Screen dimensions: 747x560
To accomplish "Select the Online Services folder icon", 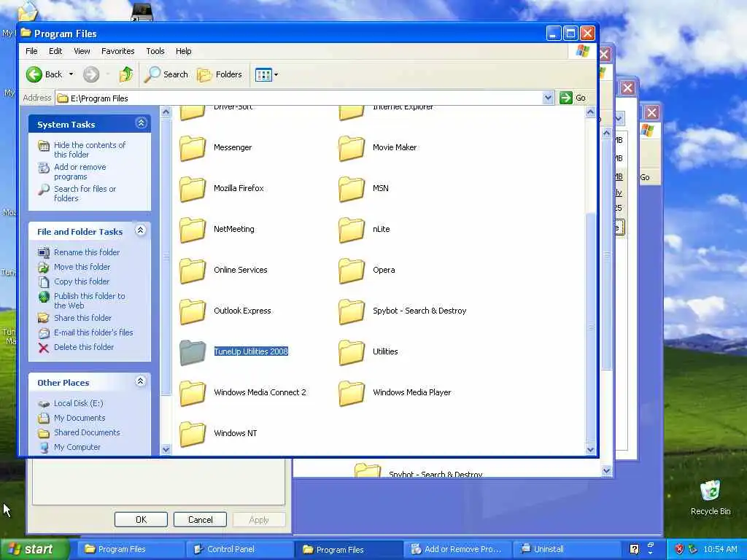I will click(193, 270).
